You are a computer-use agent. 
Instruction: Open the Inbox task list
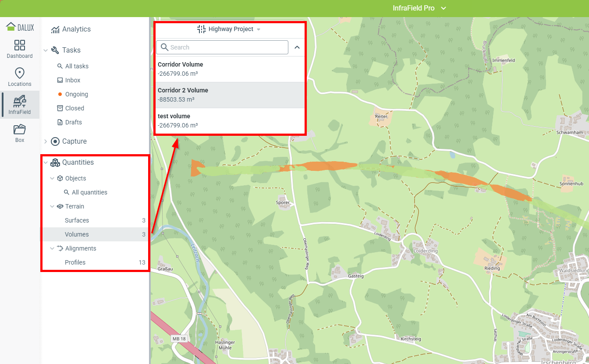point(73,80)
